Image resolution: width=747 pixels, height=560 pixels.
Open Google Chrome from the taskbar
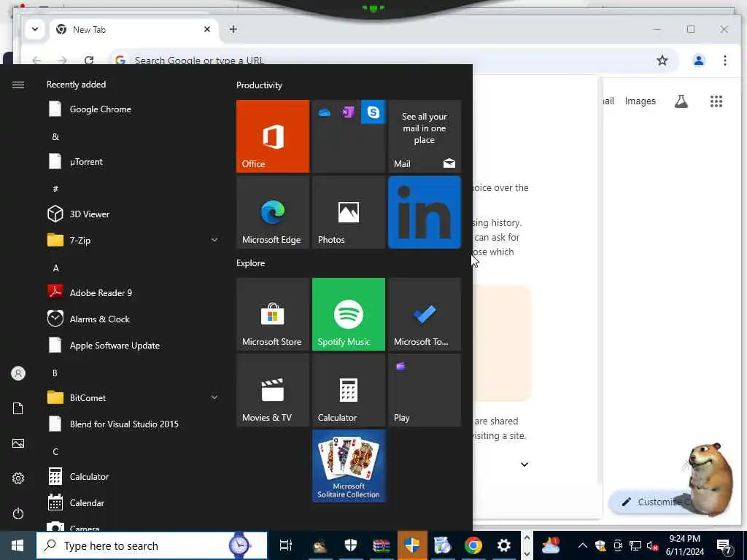coord(473,545)
